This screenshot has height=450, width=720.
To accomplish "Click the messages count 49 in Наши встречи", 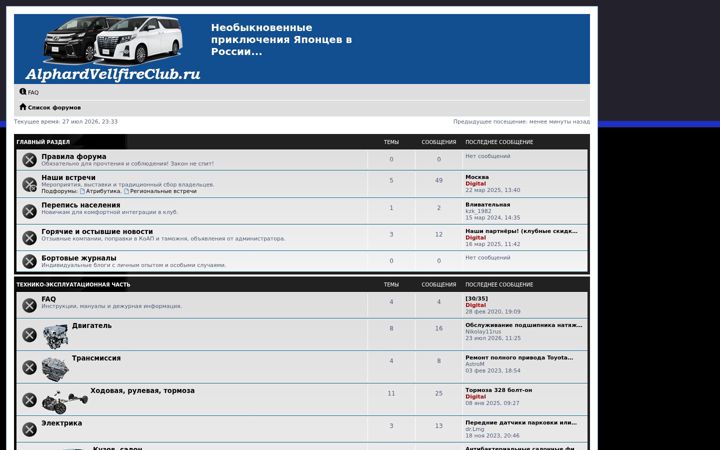I will [x=439, y=180].
